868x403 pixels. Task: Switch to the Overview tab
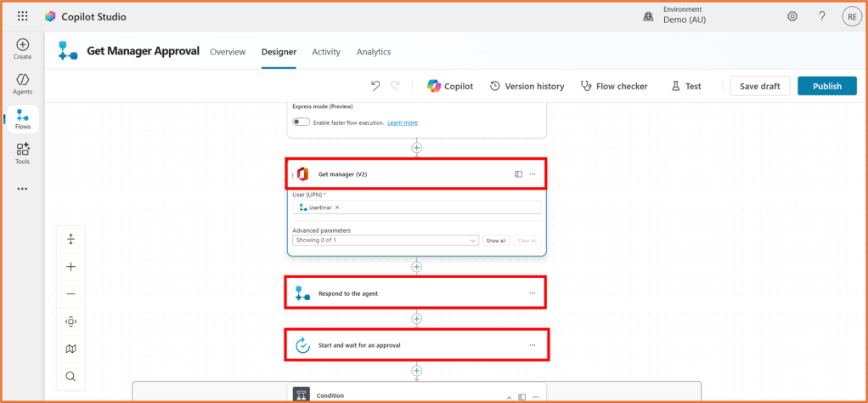point(228,52)
